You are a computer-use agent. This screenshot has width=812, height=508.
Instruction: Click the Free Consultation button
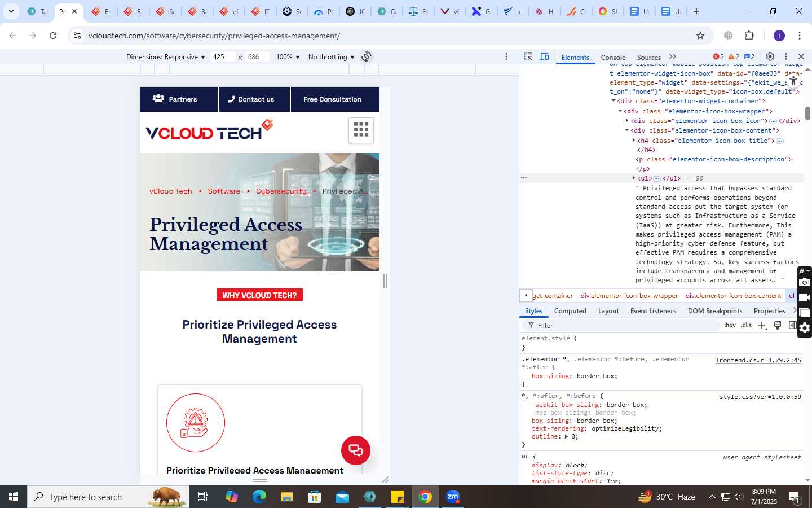pos(335,99)
